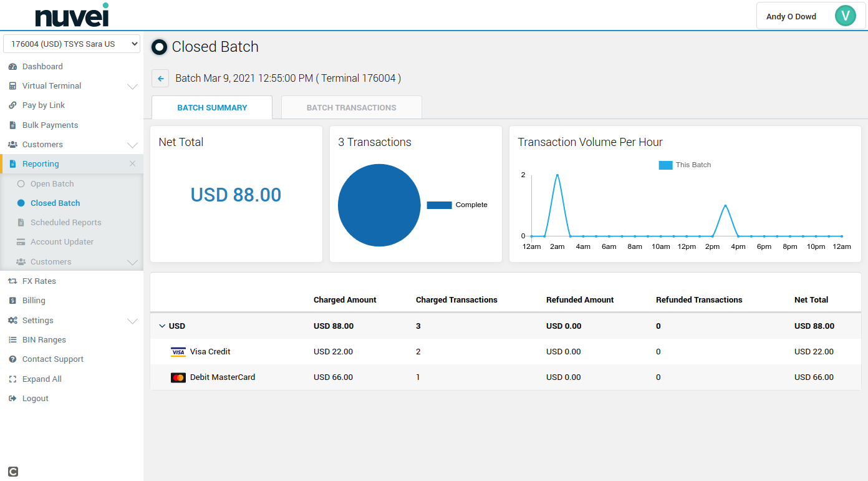Click Expand All in sidebar
868x481 pixels.
click(42, 379)
